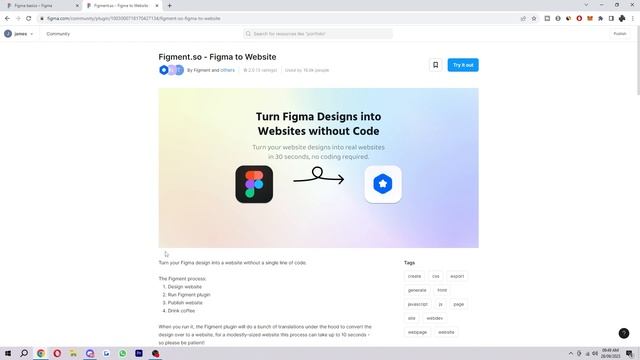
Task: Select the js tag
Action: [440, 304]
